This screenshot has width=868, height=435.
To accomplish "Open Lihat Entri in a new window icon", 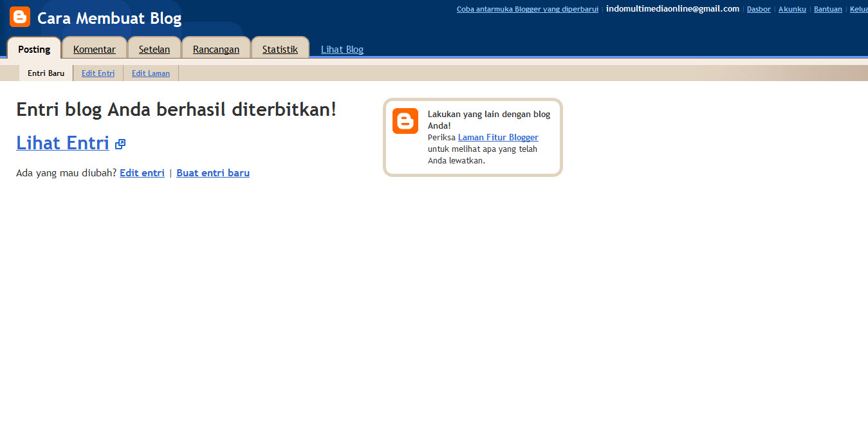I will coord(120,144).
